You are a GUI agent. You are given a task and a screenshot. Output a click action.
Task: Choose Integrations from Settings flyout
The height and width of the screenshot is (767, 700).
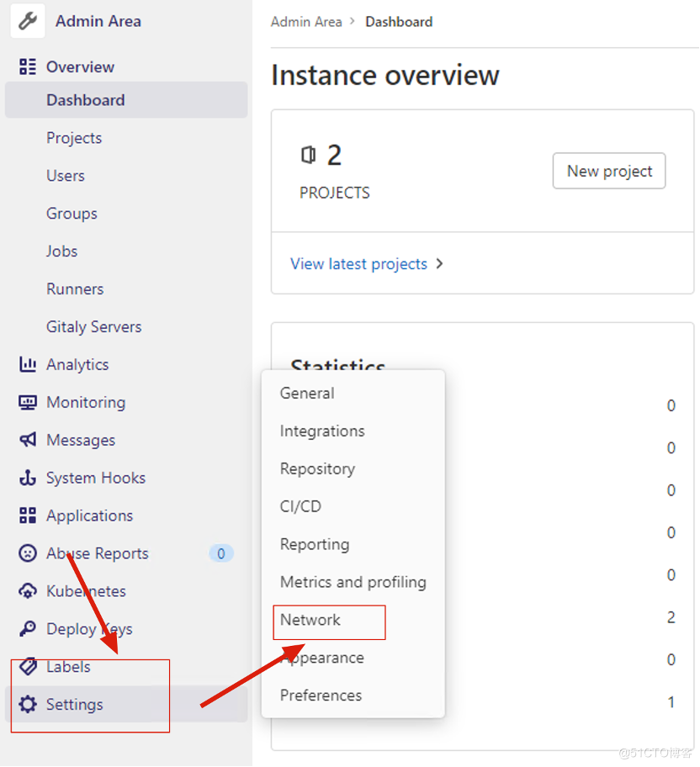click(x=322, y=431)
